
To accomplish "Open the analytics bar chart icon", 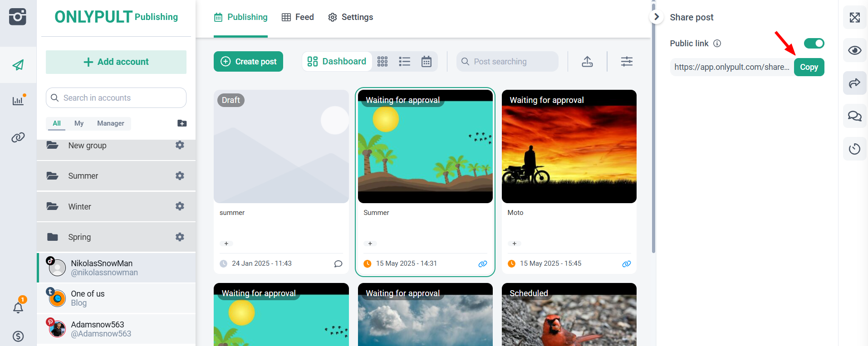I will coord(18,101).
